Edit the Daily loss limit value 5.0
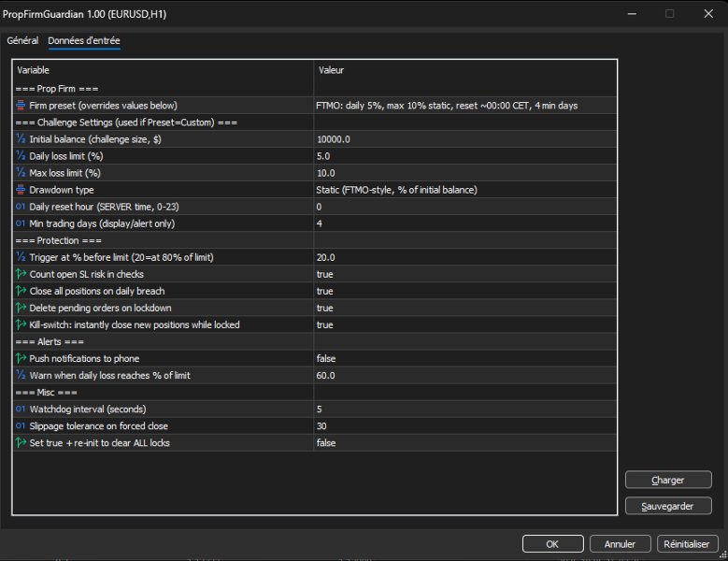728x561 pixels. point(465,156)
